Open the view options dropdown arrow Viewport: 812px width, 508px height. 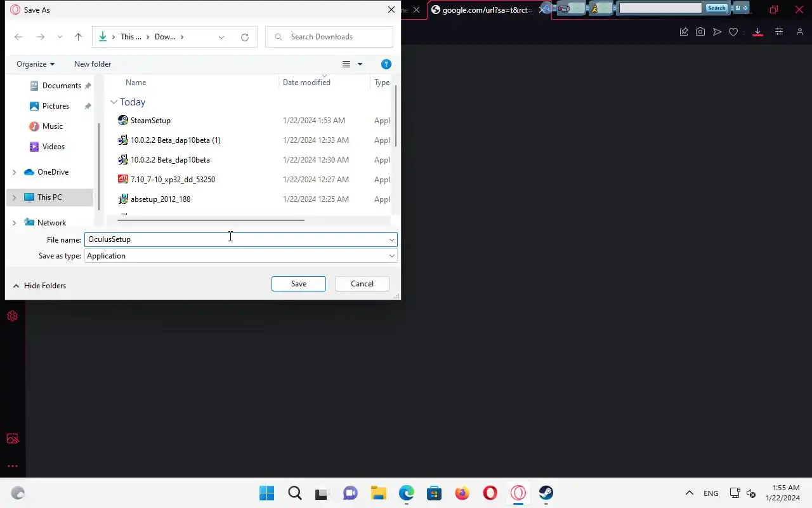tap(360, 64)
